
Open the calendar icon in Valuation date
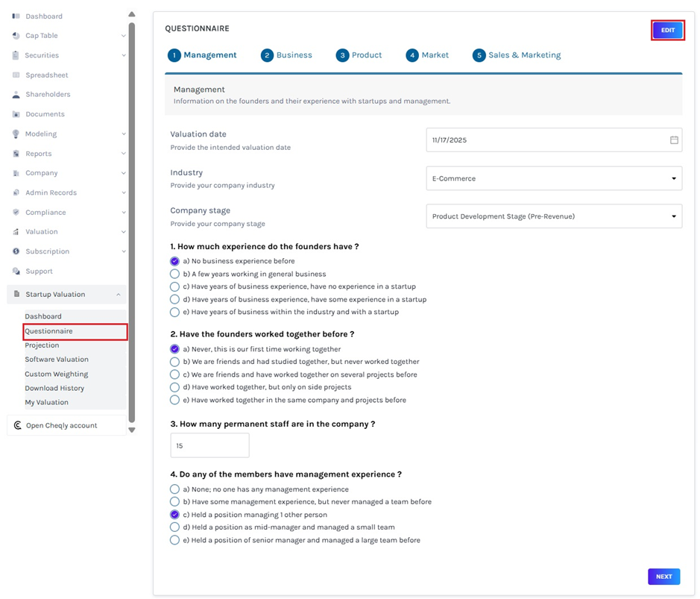pos(674,140)
